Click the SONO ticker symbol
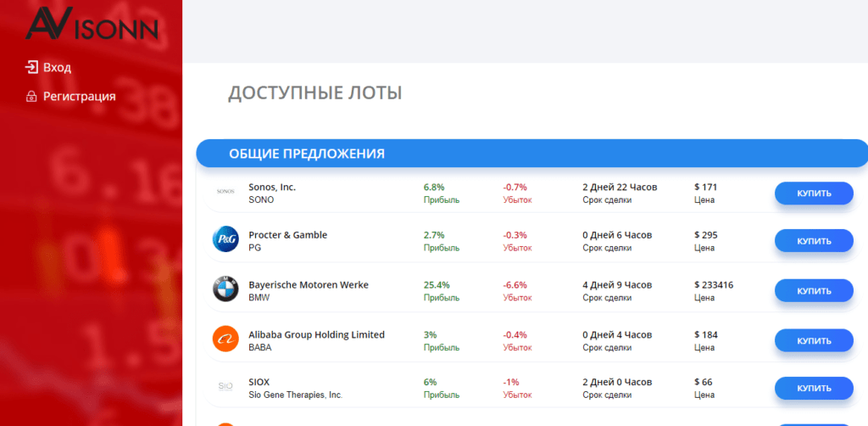The width and height of the screenshot is (868, 426). point(261,200)
